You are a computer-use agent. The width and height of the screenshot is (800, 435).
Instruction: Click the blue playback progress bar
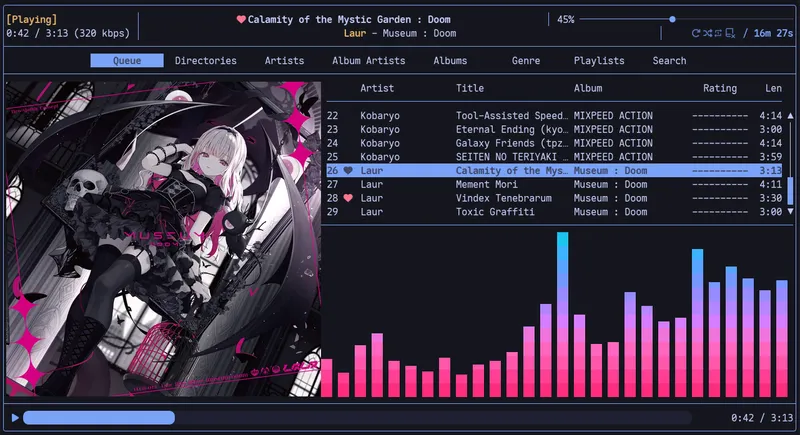click(x=99, y=418)
